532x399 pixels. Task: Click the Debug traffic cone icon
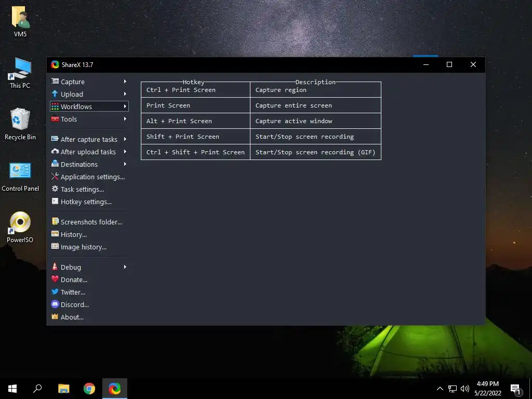pyautogui.click(x=55, y=267)
